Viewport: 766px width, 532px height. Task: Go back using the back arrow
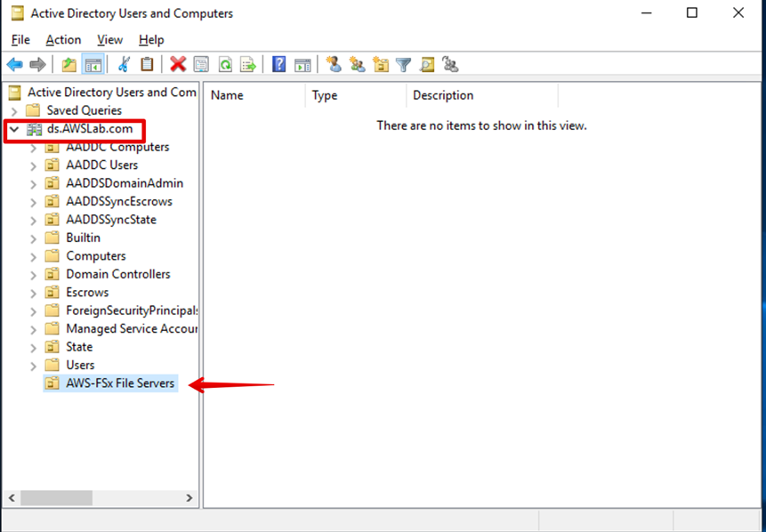point(15,64)
